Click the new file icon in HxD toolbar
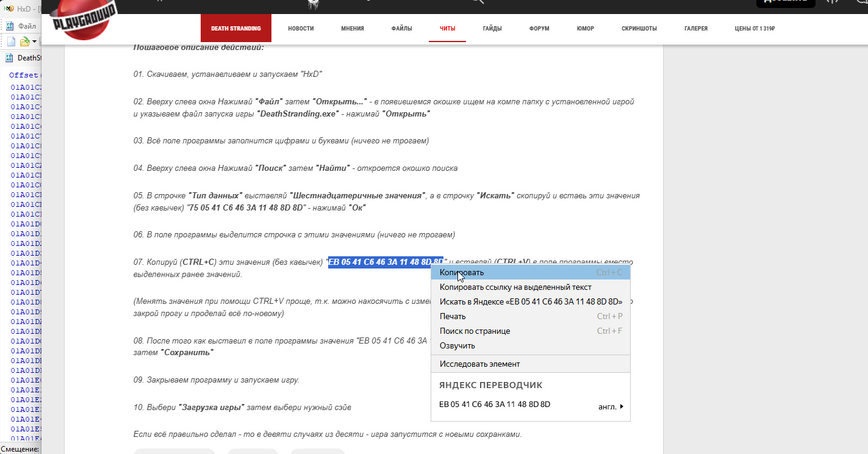This screenshot has width=868, height=454. (x=11, y=42)
